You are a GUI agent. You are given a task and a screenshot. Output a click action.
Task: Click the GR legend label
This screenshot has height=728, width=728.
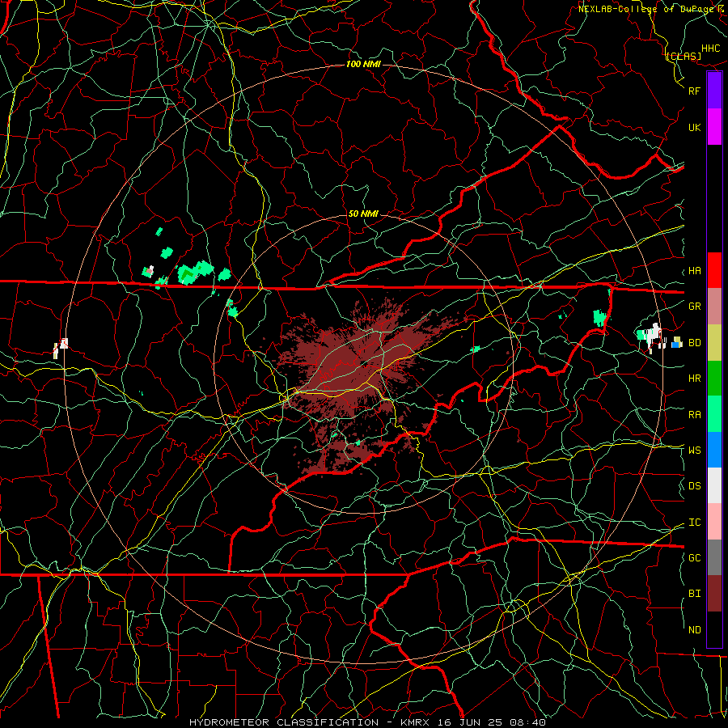click(x=695, y=307)
